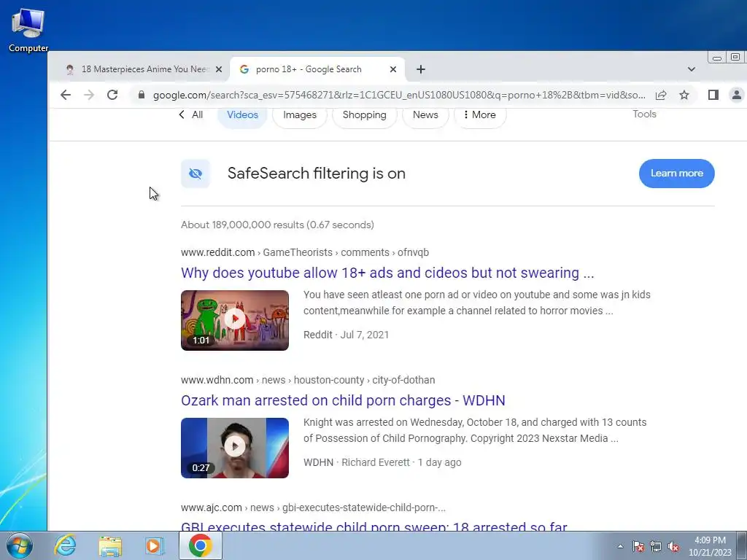The image size is (747, 560).
Task: Go back using the browser back arrow
Action: pos(66,95)
